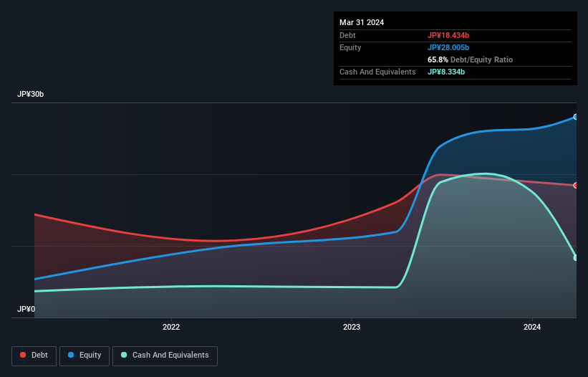Click the Debt label in tooltip

point(347,35)
